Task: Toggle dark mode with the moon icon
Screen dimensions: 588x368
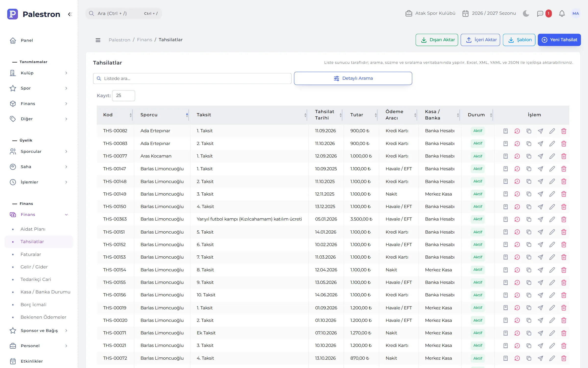Action: [x=526, y=13]
